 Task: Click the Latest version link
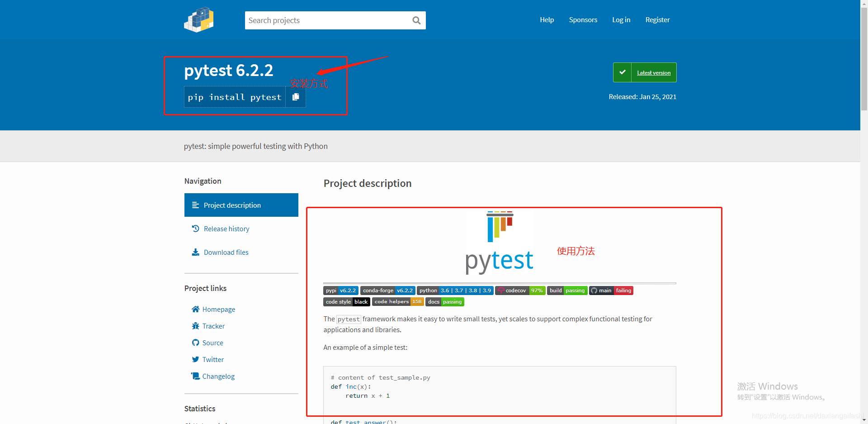click(654, 72)
